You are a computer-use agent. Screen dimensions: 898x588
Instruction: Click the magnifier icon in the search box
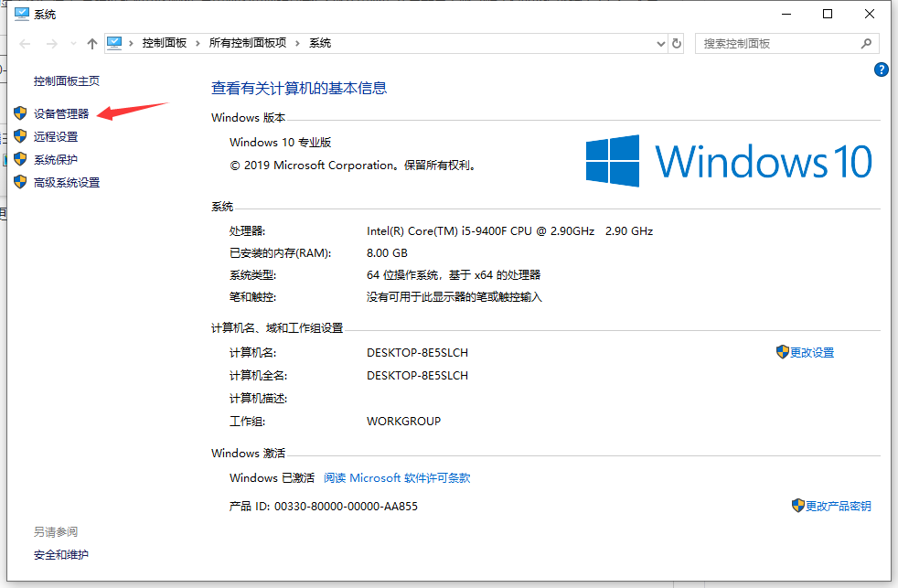tap(866, 43)
